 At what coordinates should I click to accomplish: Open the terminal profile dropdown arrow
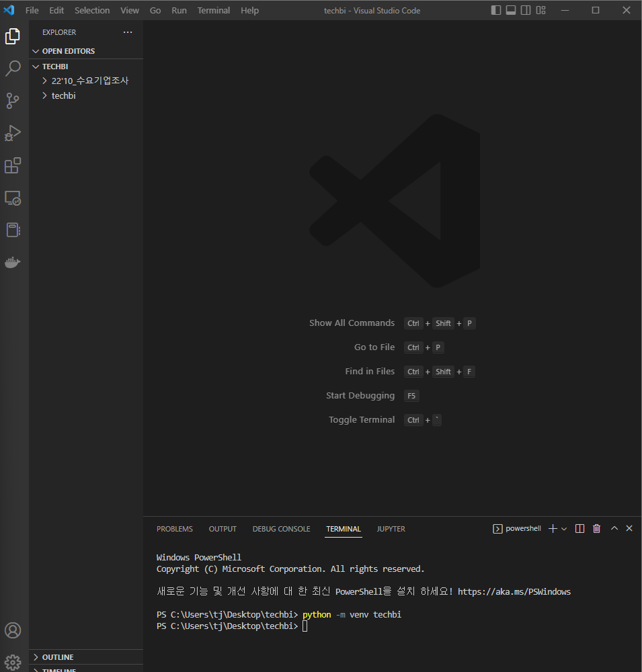(x=564, y=528)
